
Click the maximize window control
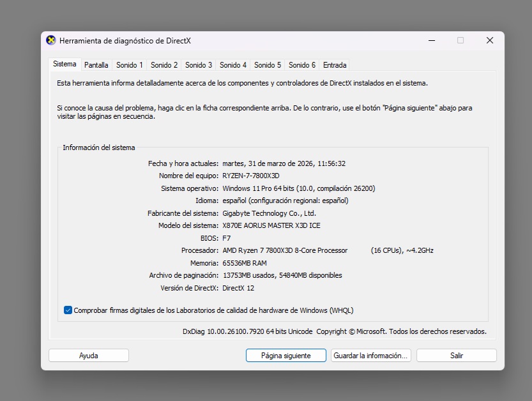point(460,40)
